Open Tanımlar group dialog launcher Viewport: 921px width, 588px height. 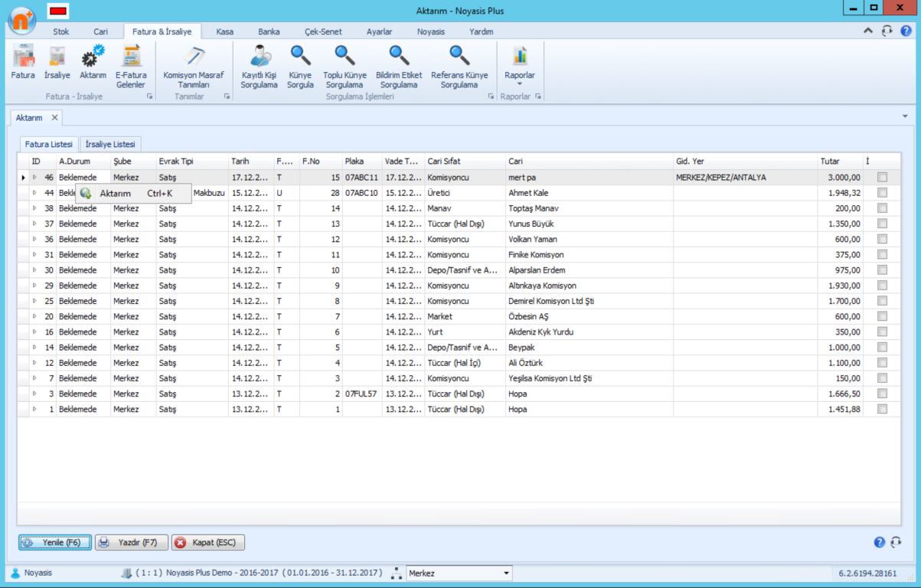[227, 96]
